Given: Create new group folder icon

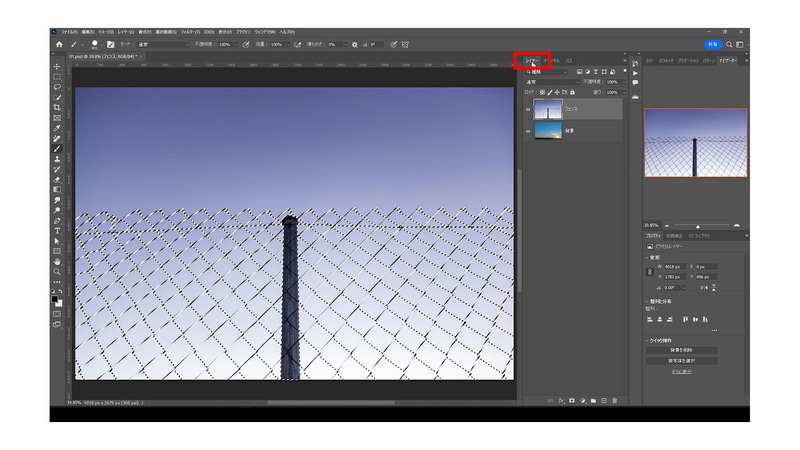Looking at the screenshot, I should (593, 401).
